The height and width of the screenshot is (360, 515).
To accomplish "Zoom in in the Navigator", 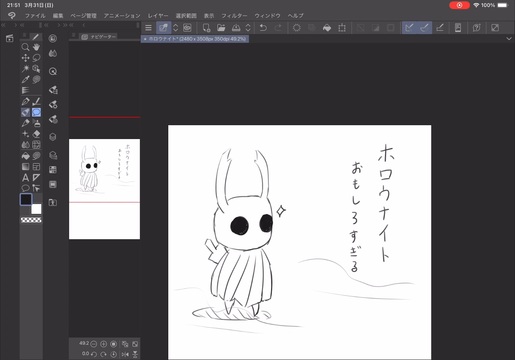I will click(103, 344).
